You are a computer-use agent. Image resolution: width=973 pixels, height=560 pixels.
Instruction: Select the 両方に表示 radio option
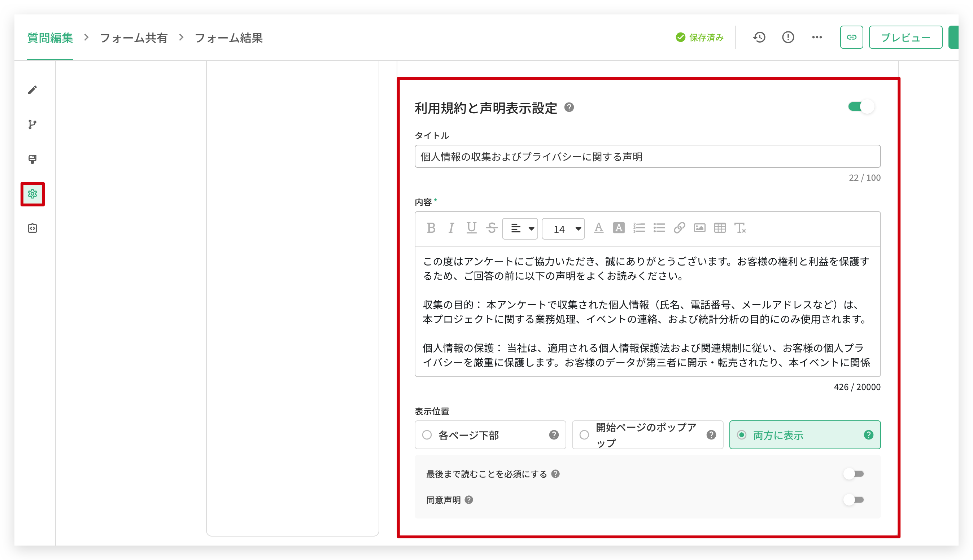pyautogui.click(x=805, y=435)
